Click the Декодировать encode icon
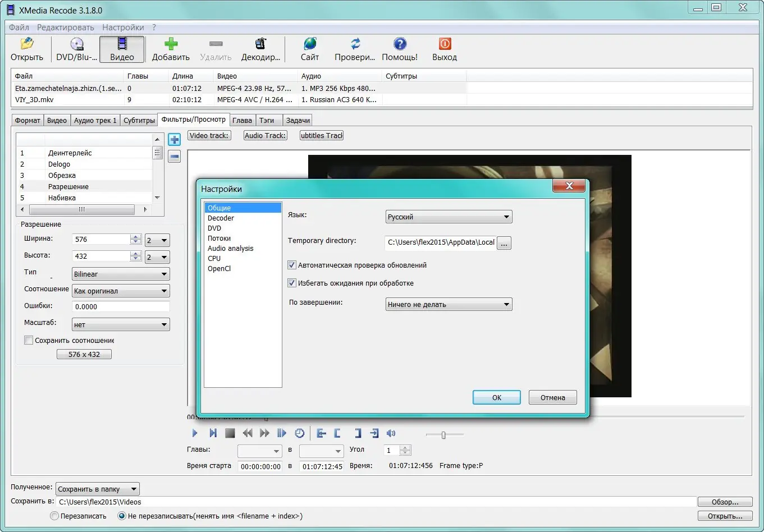This screenshot has width=764, height=532. pyautogui.click(x=260, y=44)
